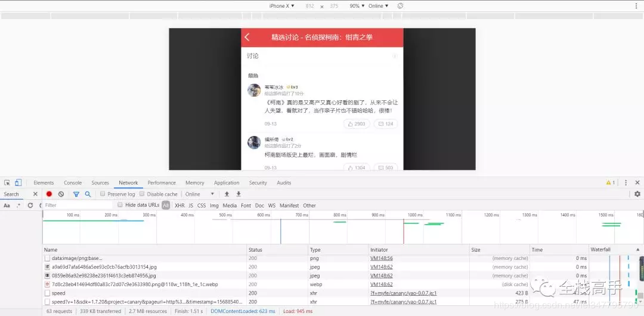Filter requests by Media

[230, 206]
